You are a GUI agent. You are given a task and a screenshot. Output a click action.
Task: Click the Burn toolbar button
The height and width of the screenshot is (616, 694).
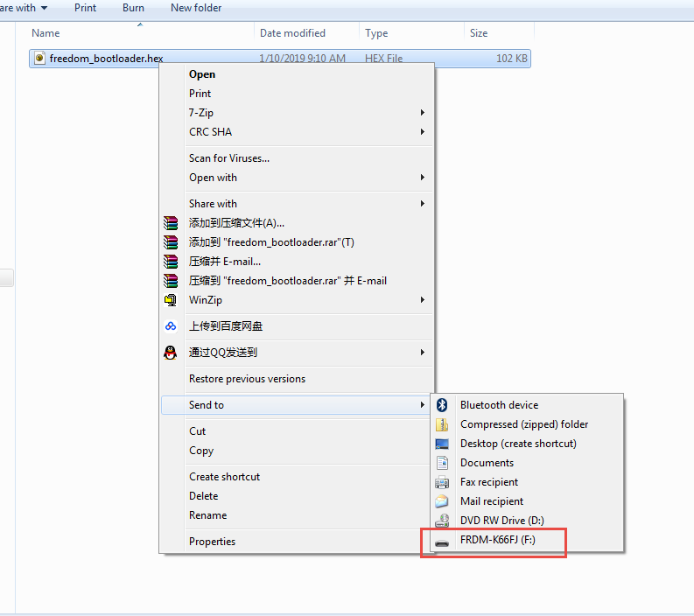pyautogui.click(x=133, y=8)
